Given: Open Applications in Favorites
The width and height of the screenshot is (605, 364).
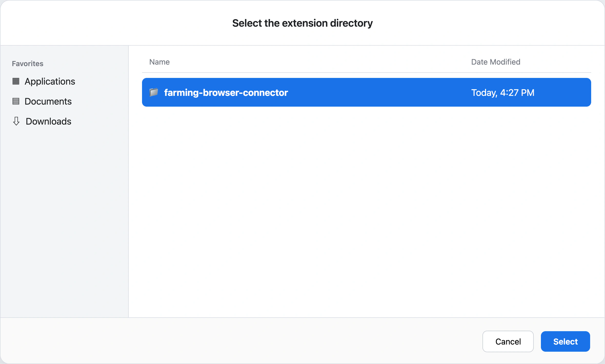Looking at the screenshot, I should pos(50,81).
